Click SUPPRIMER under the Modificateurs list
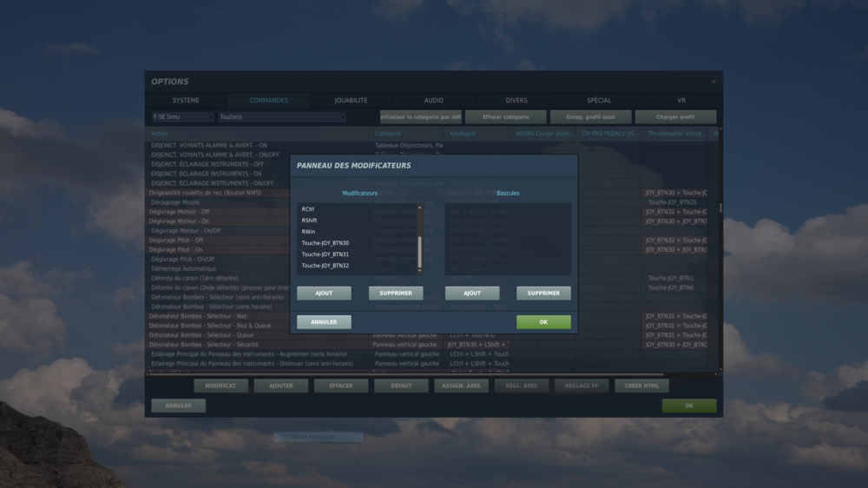868x488 pixels. click(x=396, y=293)
